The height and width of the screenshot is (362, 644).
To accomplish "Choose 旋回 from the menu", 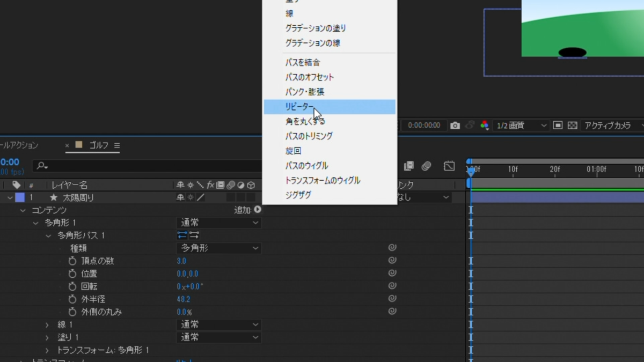I will coord(330,151).
